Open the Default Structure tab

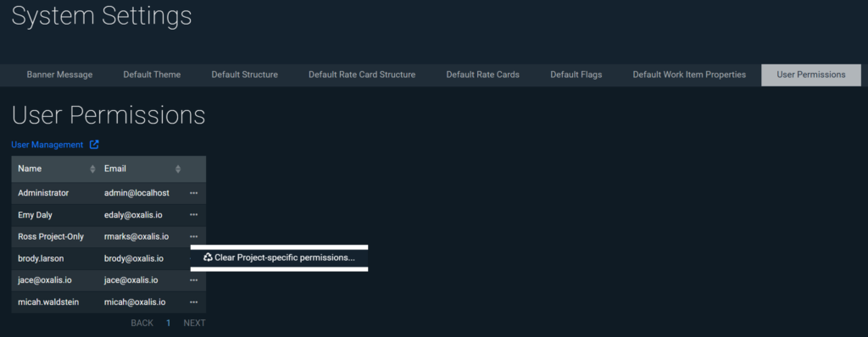coord(245,75)
